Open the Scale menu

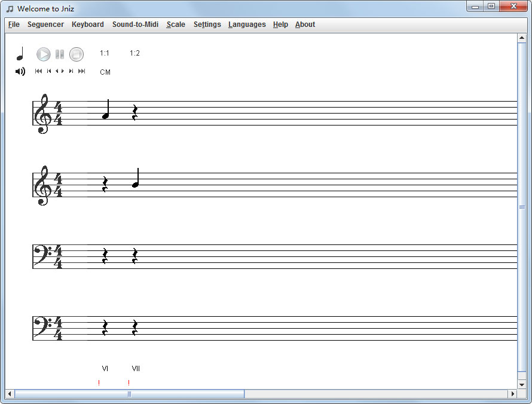pyautogui.click(x=176, y=25)
